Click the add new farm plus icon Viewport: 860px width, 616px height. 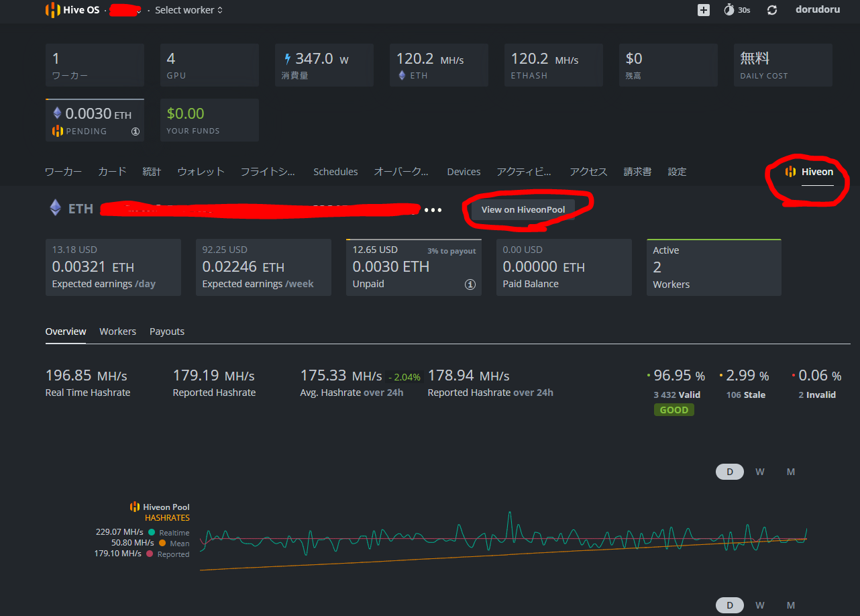703,10
